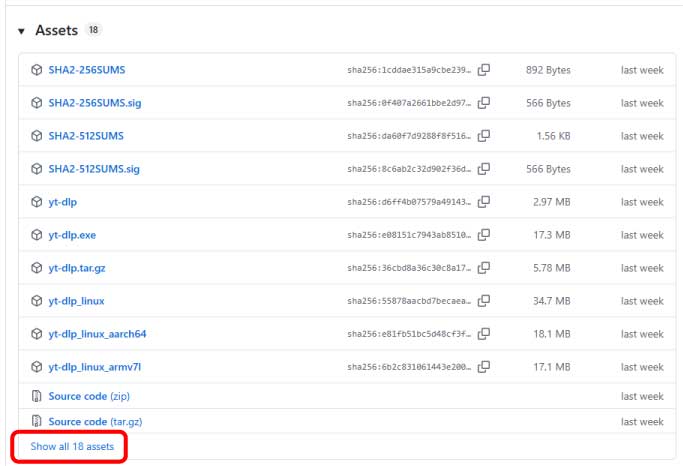
Task: Click the package icon beside SHA2-256SUMS
Action: [37, 70]
